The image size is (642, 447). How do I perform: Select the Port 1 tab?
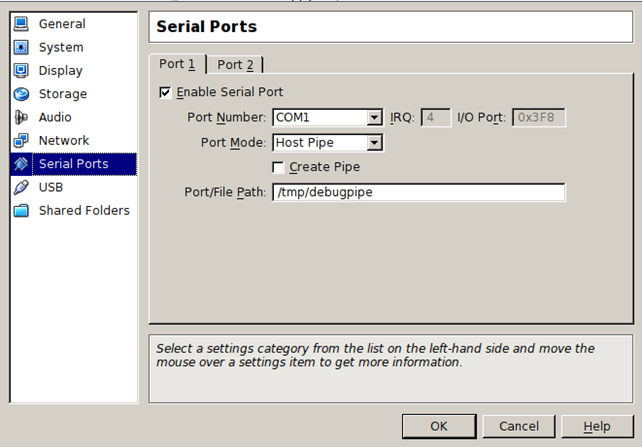coord(178,64)
